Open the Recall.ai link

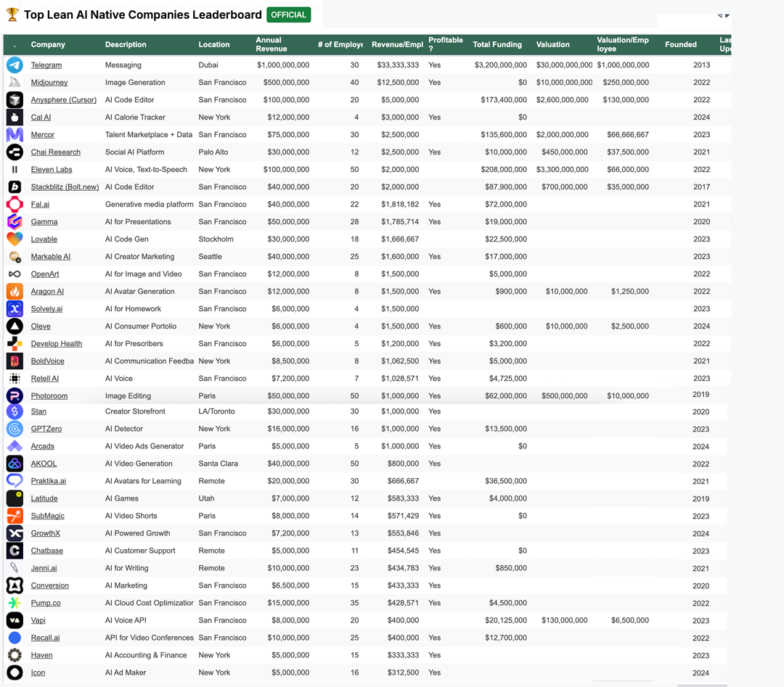click(45, 638)
